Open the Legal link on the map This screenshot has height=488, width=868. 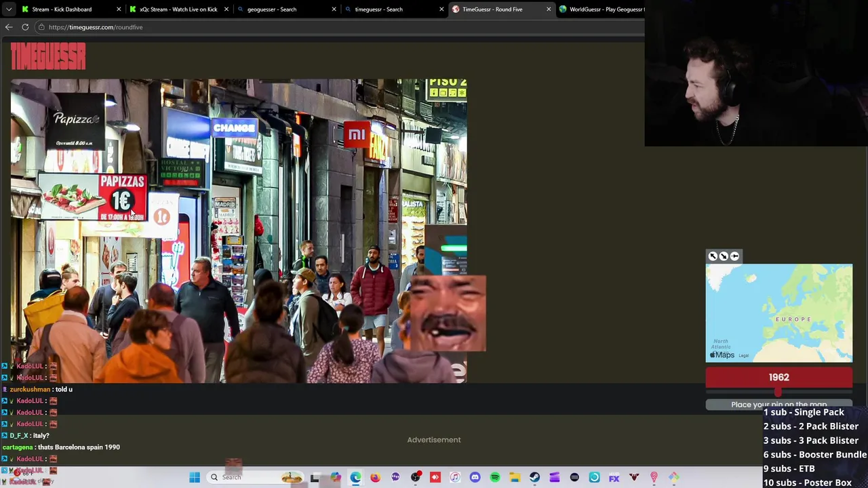[744, 355]
